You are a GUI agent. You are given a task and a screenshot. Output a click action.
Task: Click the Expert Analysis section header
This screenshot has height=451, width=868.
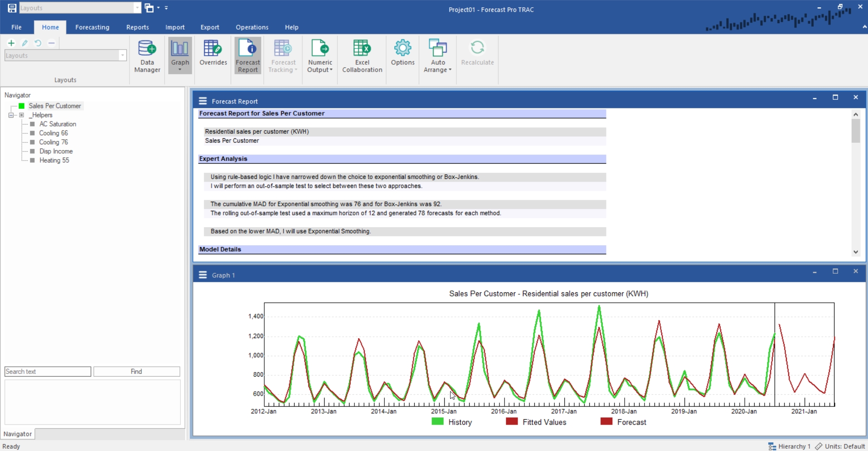pyautogui.click(x=402, y=159)
